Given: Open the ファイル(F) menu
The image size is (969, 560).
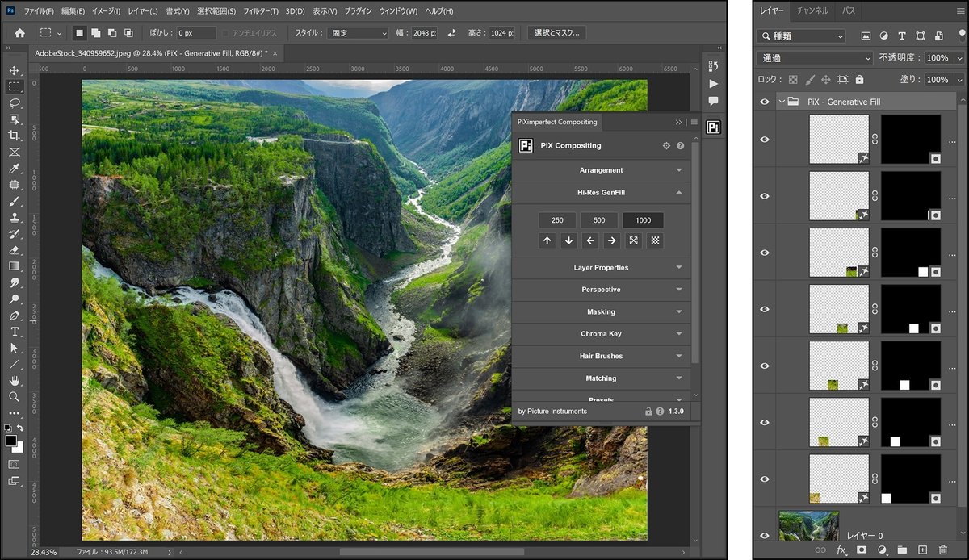Looking at the screenshot, I should click(39, 11).
